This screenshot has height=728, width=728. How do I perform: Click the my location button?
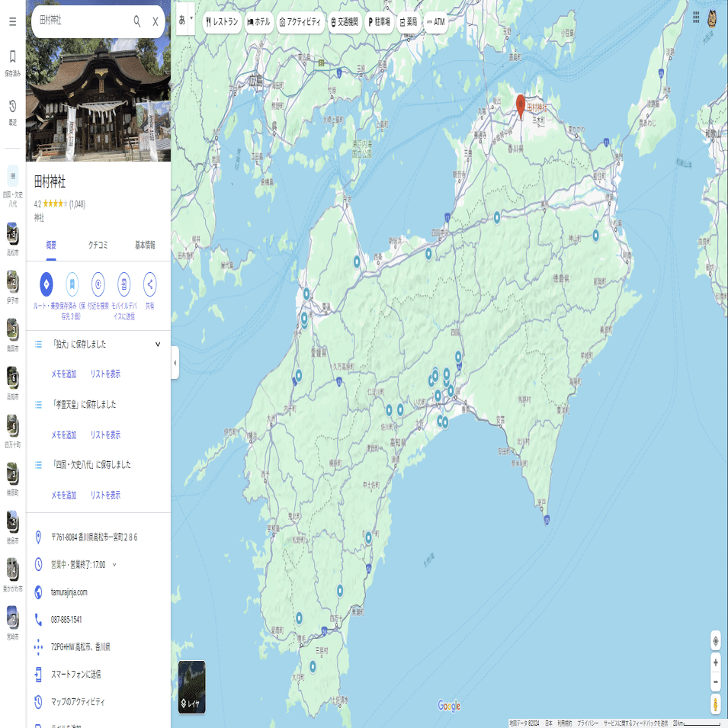tap(716, 641)
